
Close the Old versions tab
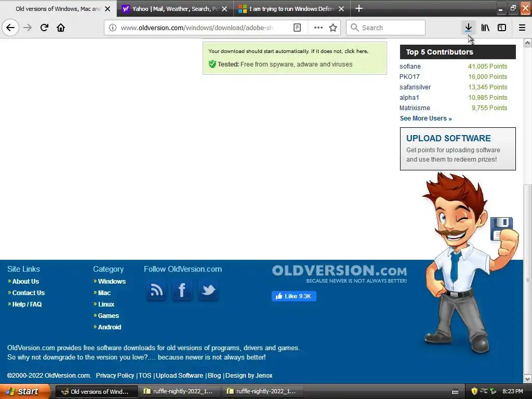pyautogui.click(x=108, y=9)
